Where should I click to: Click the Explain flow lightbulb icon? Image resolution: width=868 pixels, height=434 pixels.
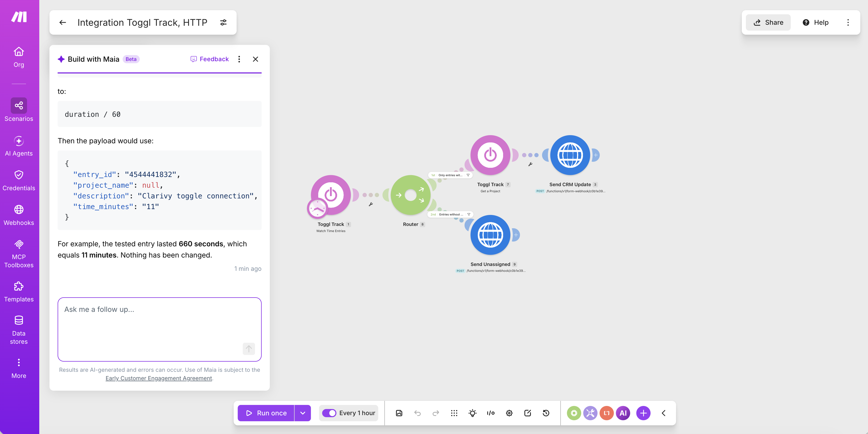click(473, 413)
